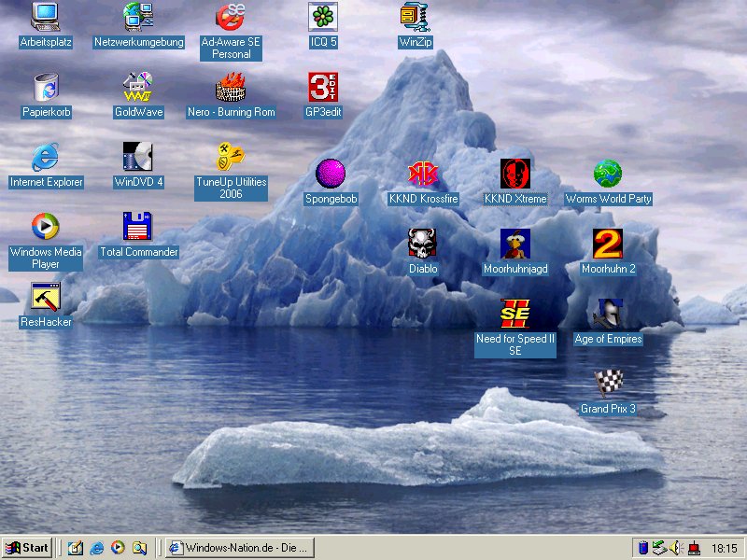Click the Nero - Burning Rom icon
Viewport: 747px width, 560px height.
pyautogui.click(x=231, y=87)
